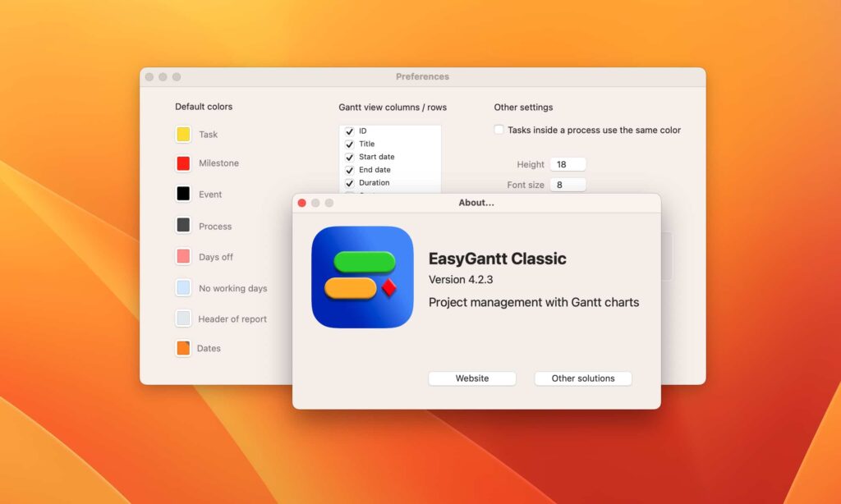Click the Preferences window title bar
The width and height of the screenshot is (841, 504).
[422, 76]
